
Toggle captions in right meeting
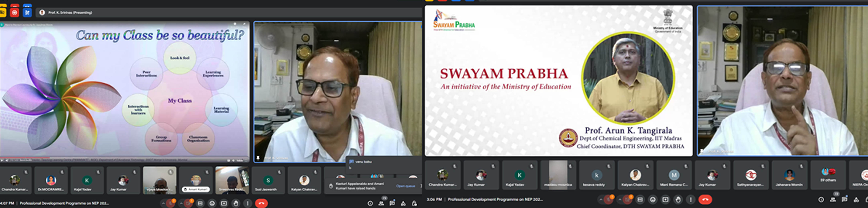(640, 200)
